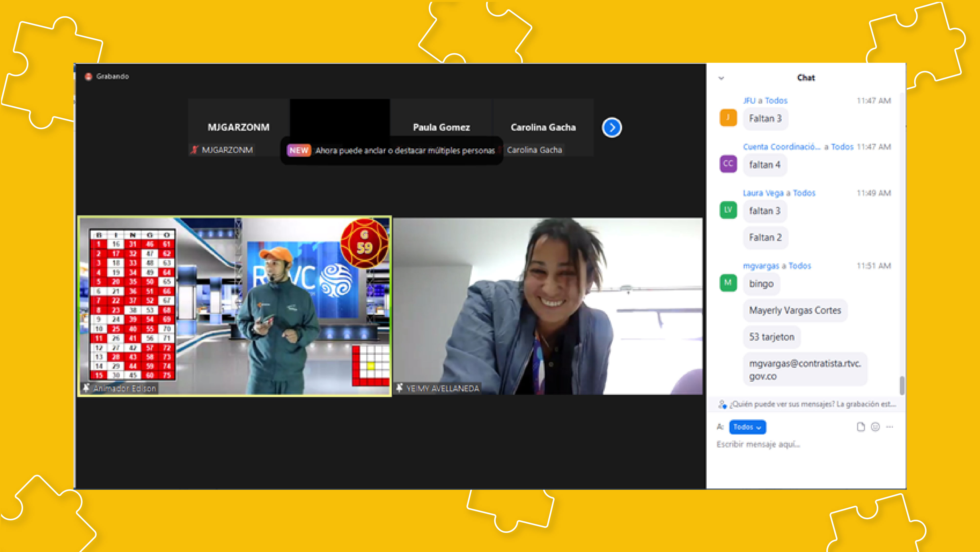This screenshot has width=980, height=552.
Task: Click the chat scrollbar thumb
Action: click(902, 385)
